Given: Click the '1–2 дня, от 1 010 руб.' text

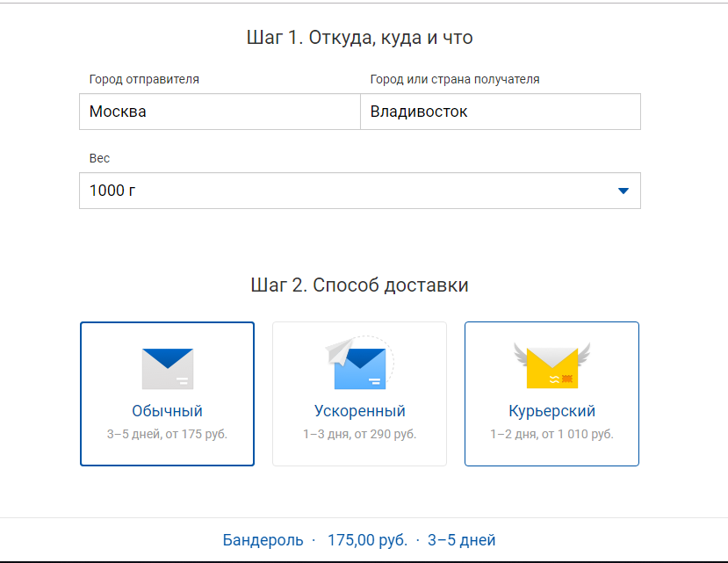Looking at the screenshot, I should [x=551, y=434].
